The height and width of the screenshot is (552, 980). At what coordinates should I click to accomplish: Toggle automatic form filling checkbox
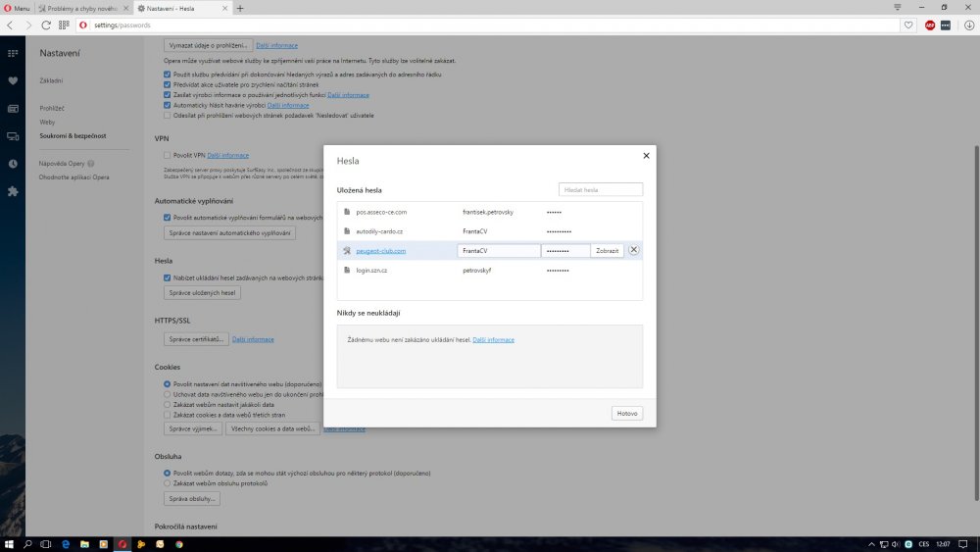(x=167, y=218)
